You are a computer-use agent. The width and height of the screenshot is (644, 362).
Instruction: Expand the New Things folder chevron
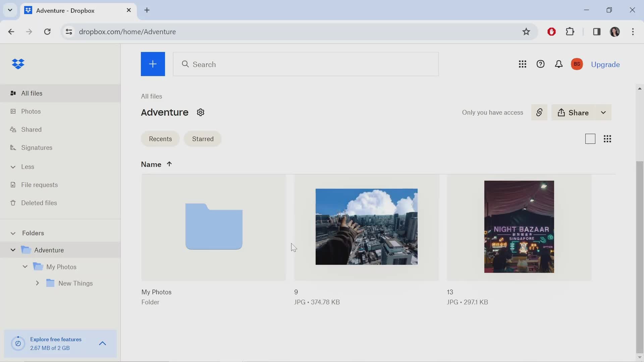37,283
